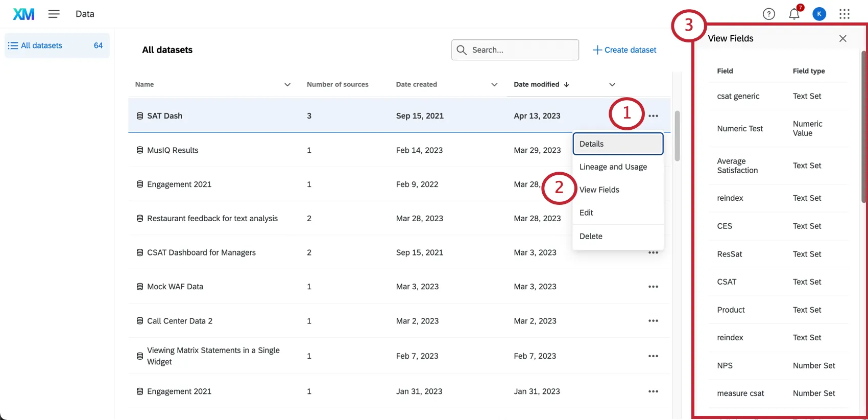Click the View Fields panel scrollbar
This screenshot has height=420, width=868.
coord(863,128)
